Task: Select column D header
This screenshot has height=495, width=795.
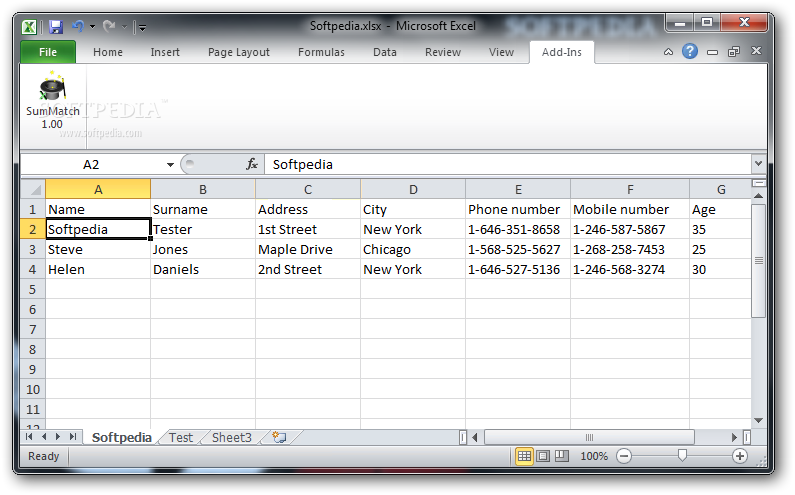Action: click(x=413, y=189)
